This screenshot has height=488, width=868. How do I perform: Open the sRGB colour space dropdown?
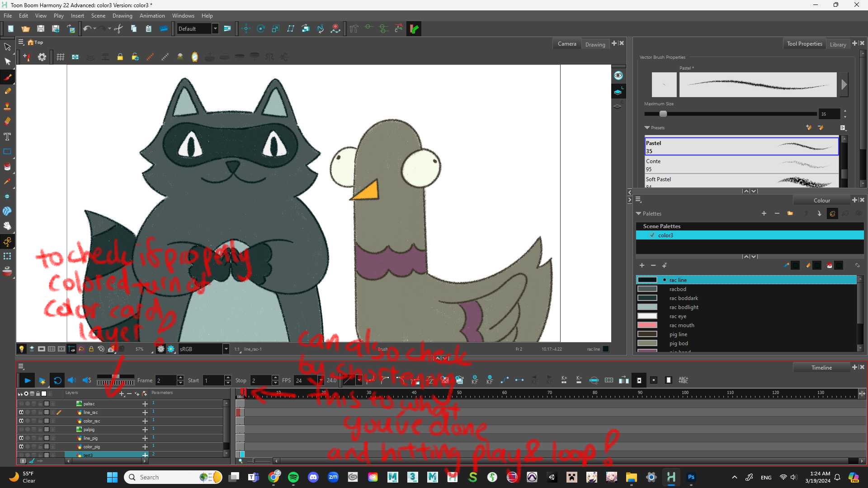tap(226, 349)
